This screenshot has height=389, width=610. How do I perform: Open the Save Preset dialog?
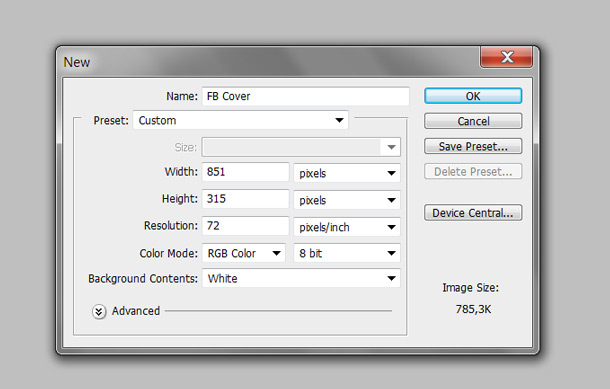(473, 146)
